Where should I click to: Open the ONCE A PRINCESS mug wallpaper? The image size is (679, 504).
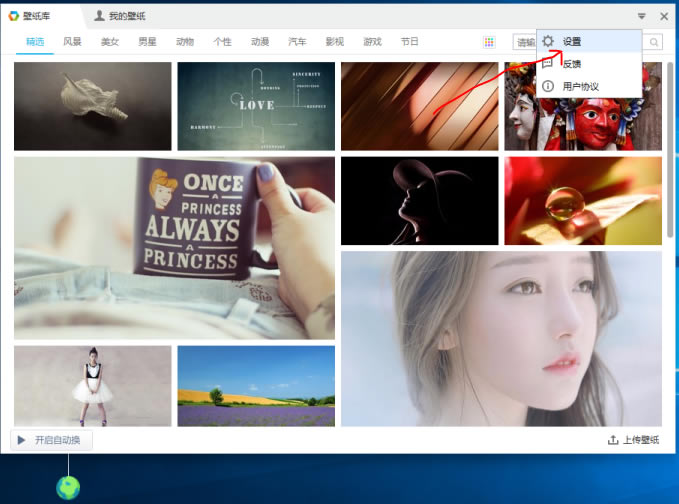point(175,248)
